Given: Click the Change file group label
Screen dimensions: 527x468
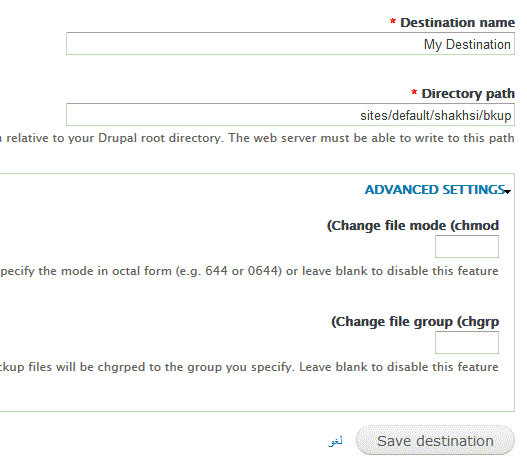Looking at the screenshot, I should coord(415,322).
